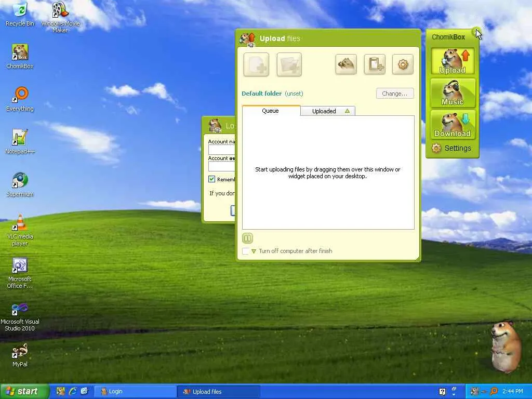
Task: Click the second Account field in Login window
Action: [221, 166]
